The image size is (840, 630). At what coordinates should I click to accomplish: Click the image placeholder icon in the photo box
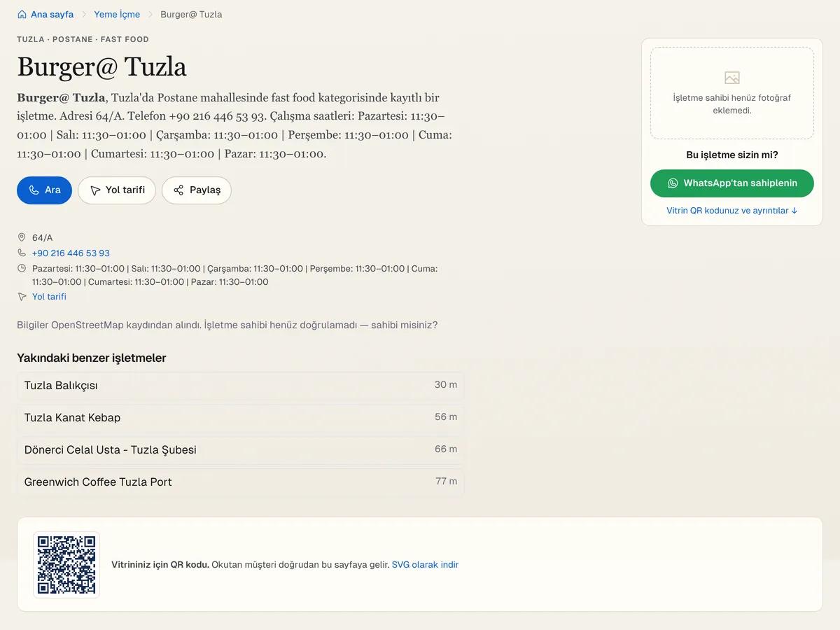[732, 78]
